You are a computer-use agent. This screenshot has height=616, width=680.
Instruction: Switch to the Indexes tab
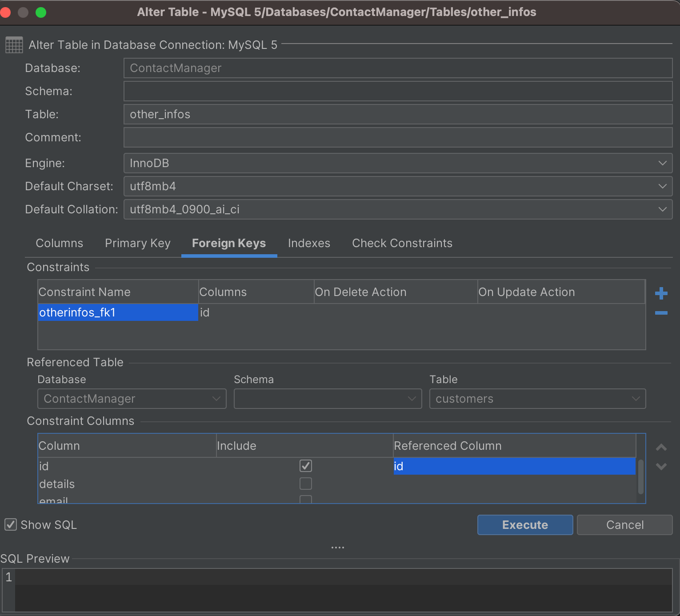309,243
